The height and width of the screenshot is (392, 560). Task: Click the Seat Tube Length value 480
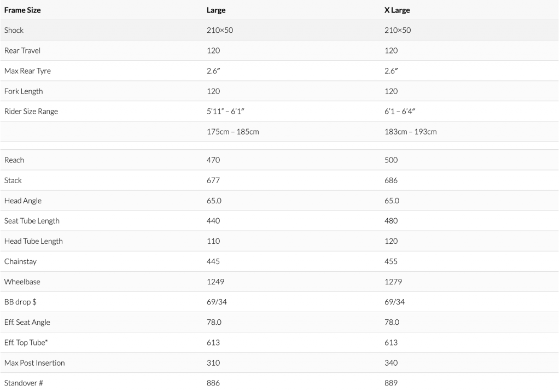(391, 221)
